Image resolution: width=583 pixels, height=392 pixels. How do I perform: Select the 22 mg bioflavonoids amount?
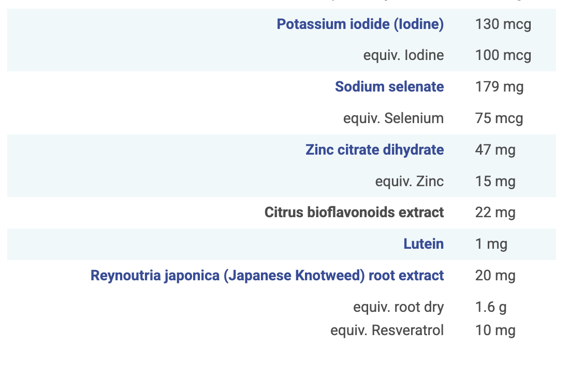(x=495, y=212)
